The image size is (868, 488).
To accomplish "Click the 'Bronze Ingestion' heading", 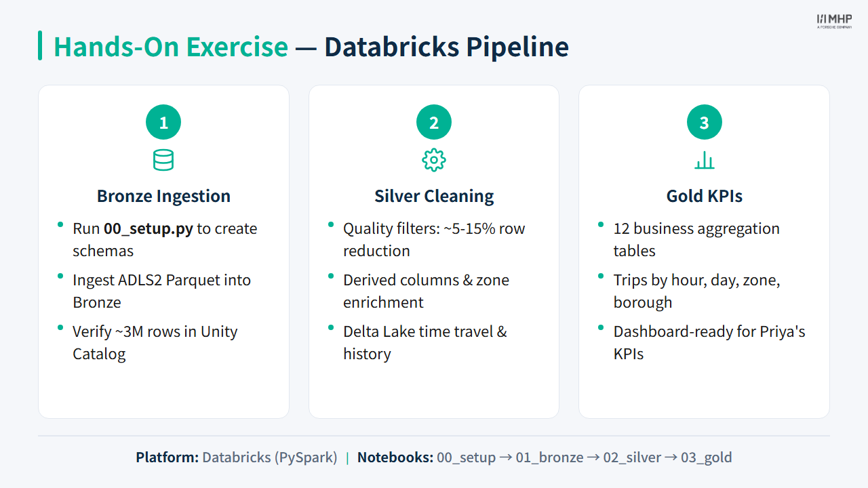I will [x=163, y=197].
